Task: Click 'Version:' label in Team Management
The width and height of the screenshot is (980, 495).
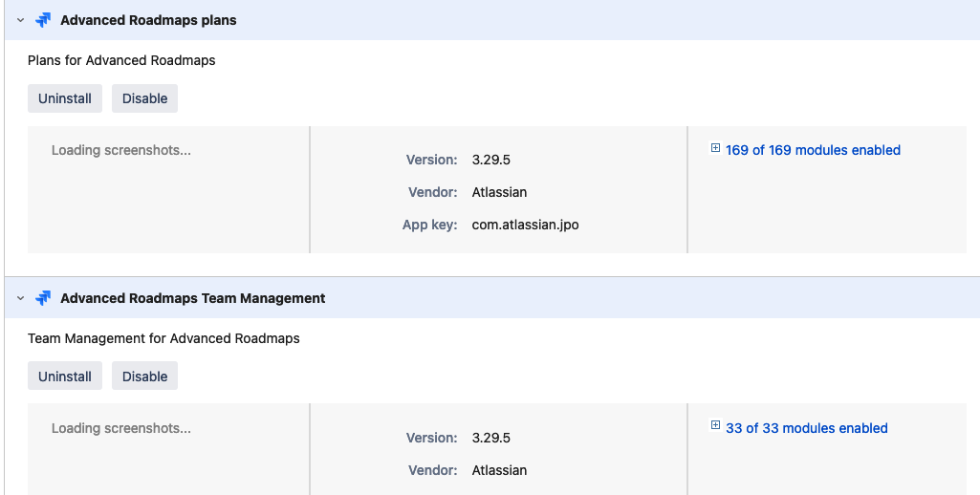Action: click(432, 438)
